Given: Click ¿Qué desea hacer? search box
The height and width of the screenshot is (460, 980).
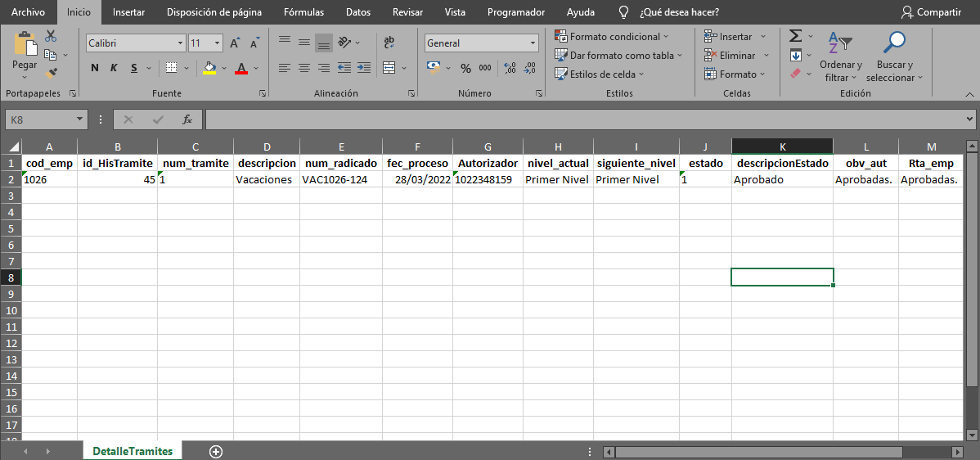Looking at the screenshot, I should (679, 12).
